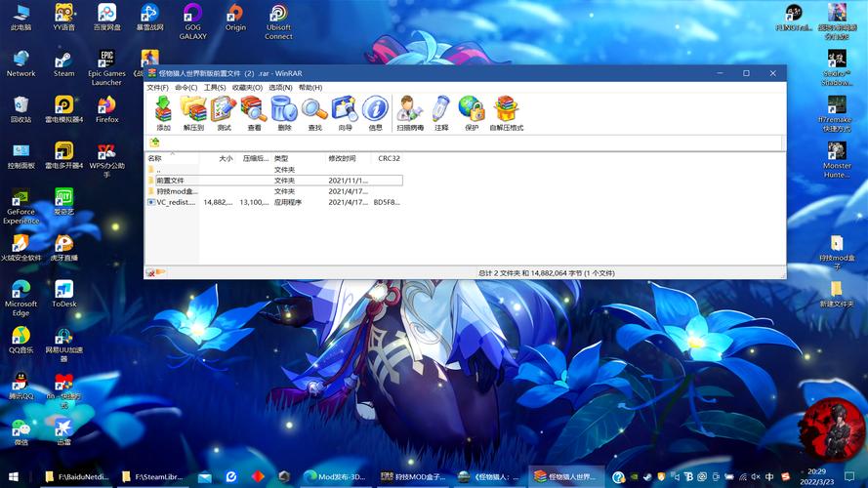This screenshot has height=488, width=868.
Task: Sort by the 压缩后 column header
Action: (x=254, y=158)
